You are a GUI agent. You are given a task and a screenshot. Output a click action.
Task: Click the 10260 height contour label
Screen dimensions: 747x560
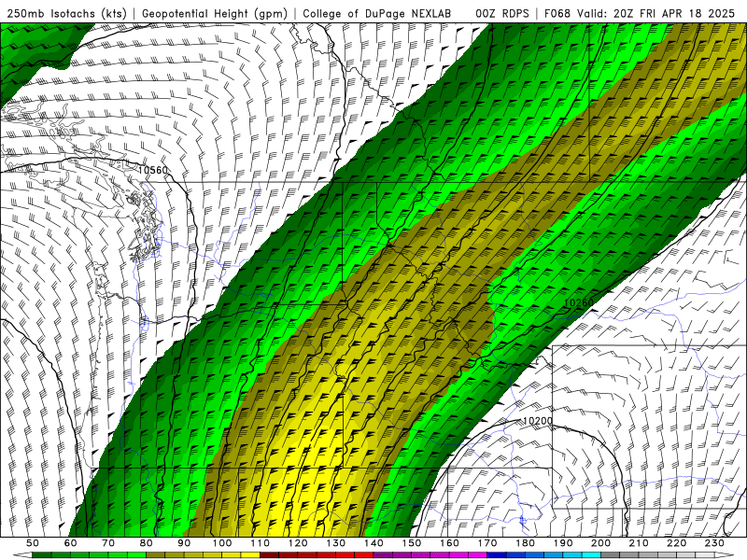coord(579,302)
